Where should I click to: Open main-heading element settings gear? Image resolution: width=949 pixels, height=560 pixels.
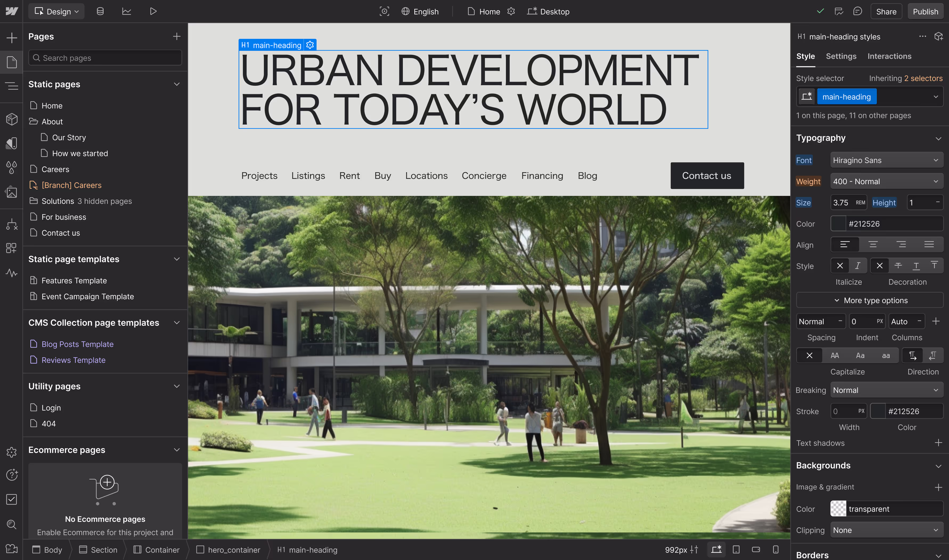(x=310, y=45)
